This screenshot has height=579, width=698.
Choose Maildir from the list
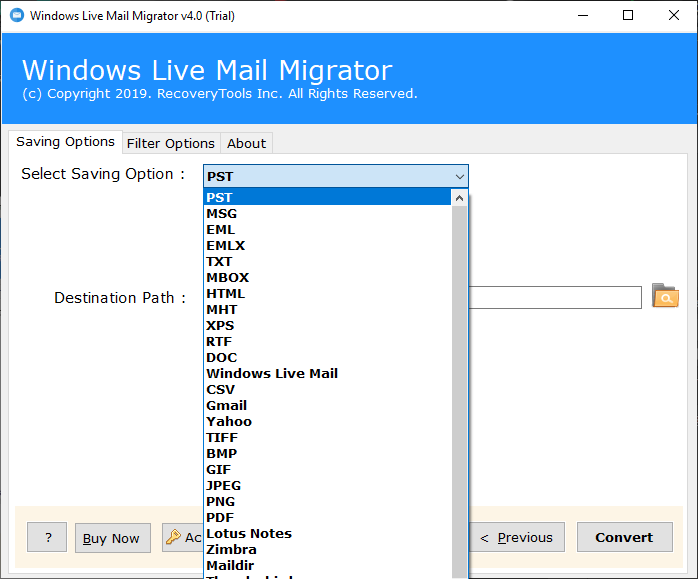pos(327,566)
